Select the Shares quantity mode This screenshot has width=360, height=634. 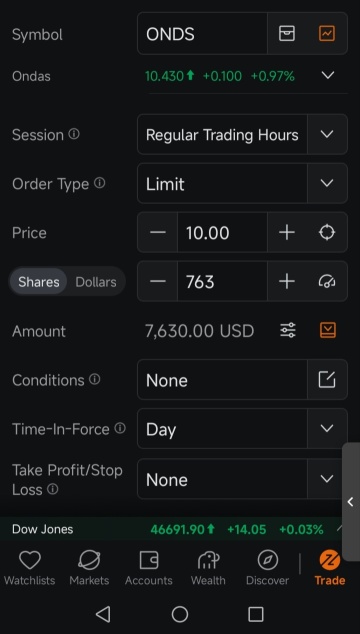click(x=39, y=282)
